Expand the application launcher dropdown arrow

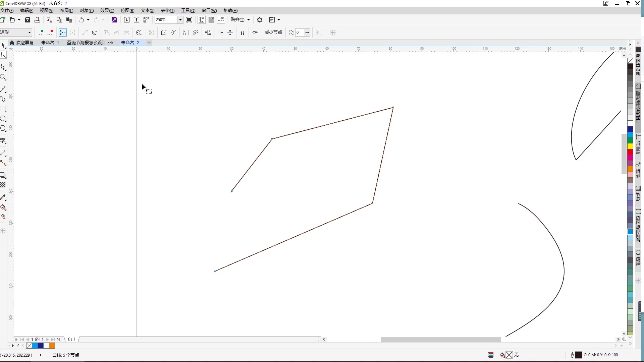click(279, 20)
